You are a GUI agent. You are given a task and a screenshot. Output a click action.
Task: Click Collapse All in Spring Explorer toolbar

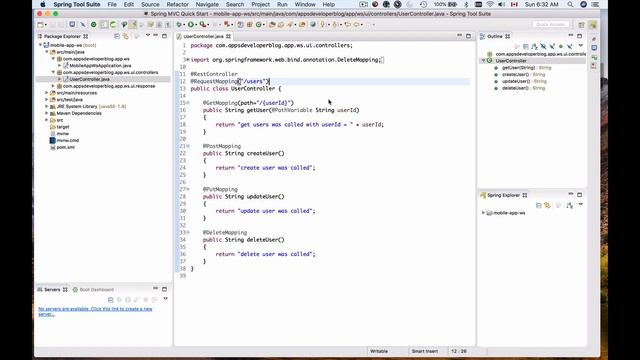tap(538, 205)
